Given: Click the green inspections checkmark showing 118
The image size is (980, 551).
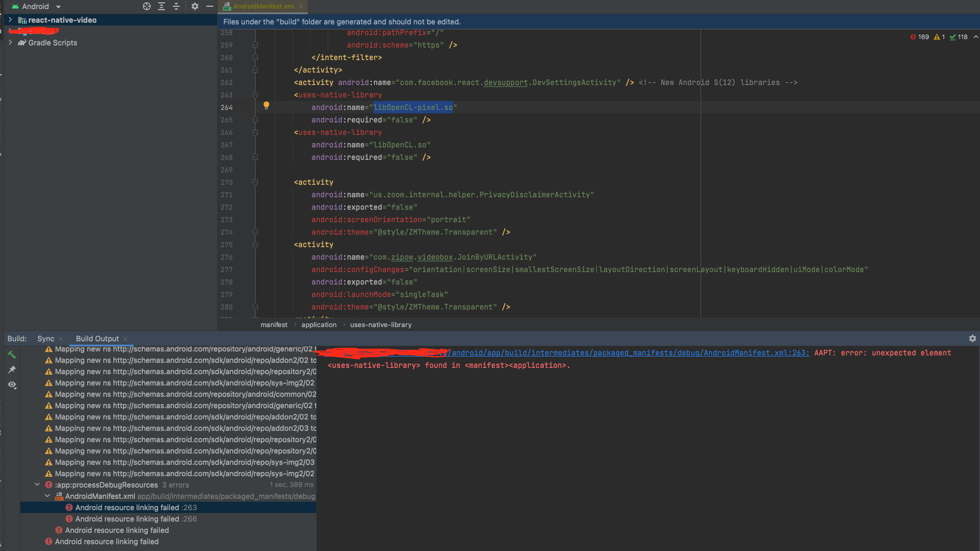Looking at the screenshot, I should [x=958, y=36].
